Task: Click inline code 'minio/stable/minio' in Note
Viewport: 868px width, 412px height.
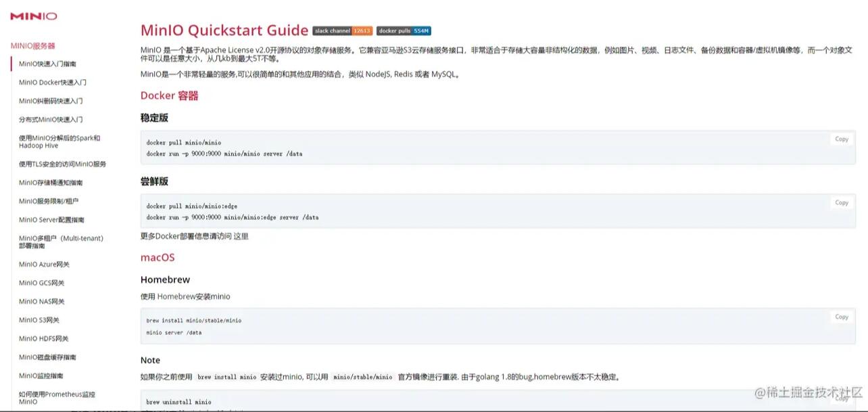Action: [362, 377]
